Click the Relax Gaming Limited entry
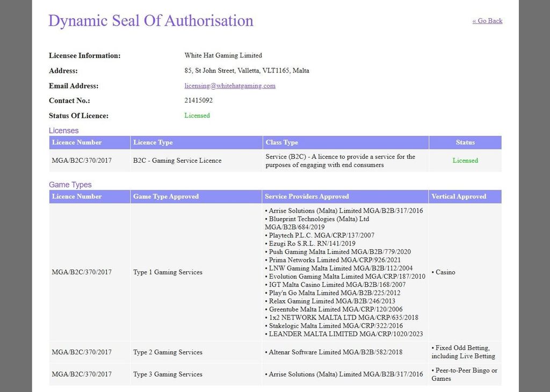The image size is (550, 392). pyautogui.click(x=330, y=301)
